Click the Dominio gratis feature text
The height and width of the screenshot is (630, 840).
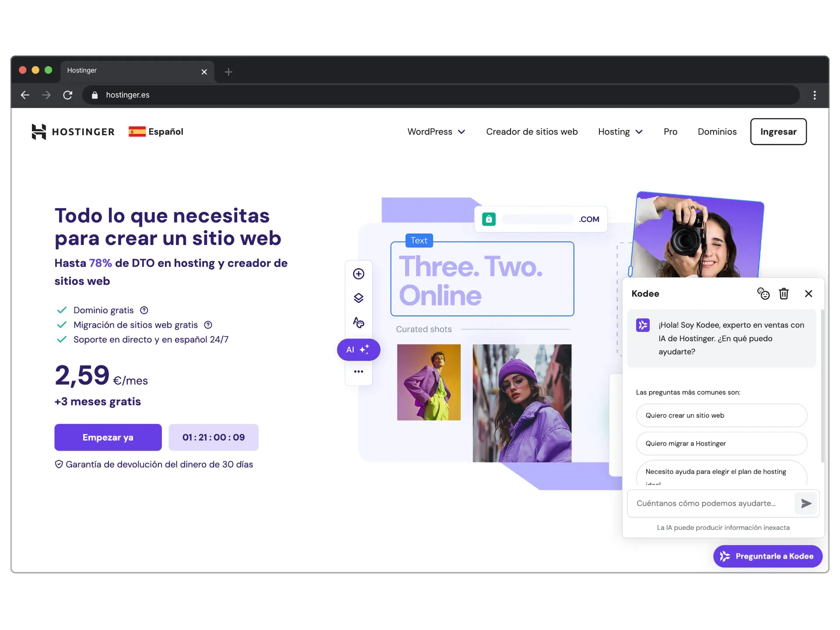point(104,310)
